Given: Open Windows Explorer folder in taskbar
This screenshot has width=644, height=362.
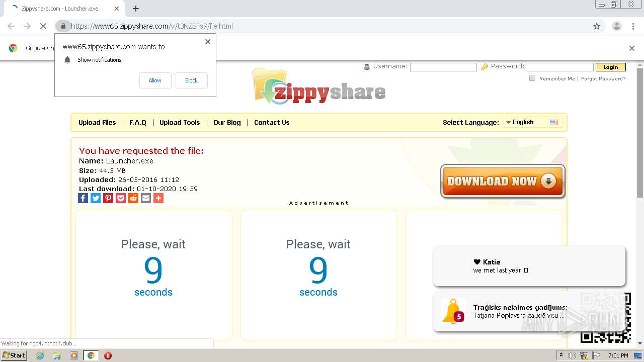Looking at the screenshot, I should coord(57,355).
